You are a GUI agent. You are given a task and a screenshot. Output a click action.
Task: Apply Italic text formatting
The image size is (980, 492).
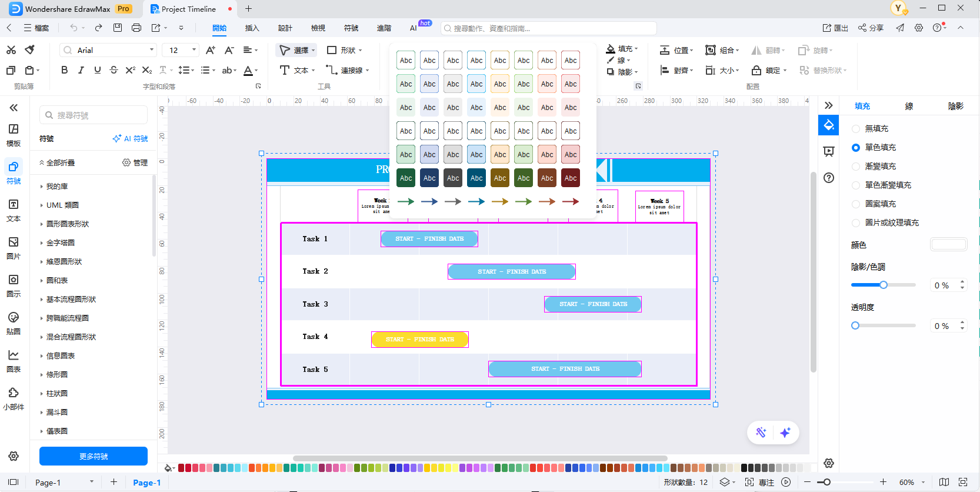(81, 70)
